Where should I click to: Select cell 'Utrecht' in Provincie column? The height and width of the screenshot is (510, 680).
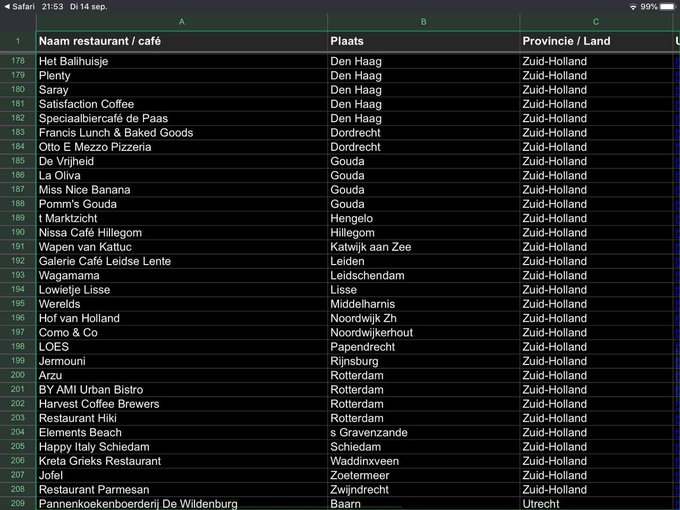pyautogui.click(x=596, y=503)
